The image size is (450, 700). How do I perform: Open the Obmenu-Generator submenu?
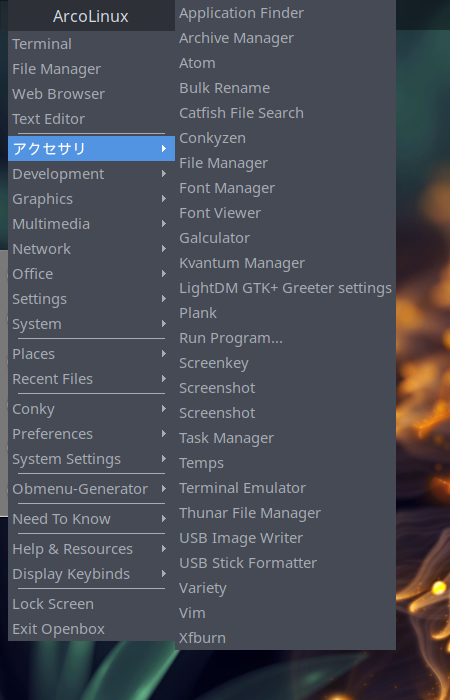click(92, 488)
